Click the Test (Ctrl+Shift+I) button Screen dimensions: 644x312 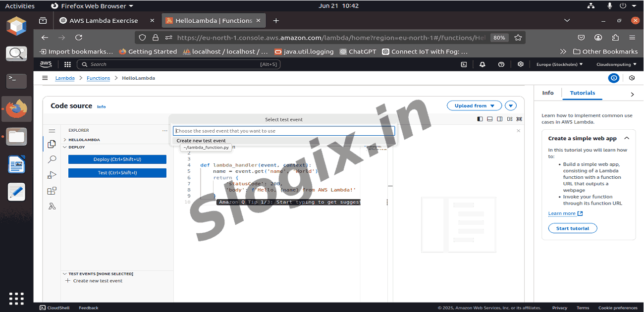(x=117, y=173)
